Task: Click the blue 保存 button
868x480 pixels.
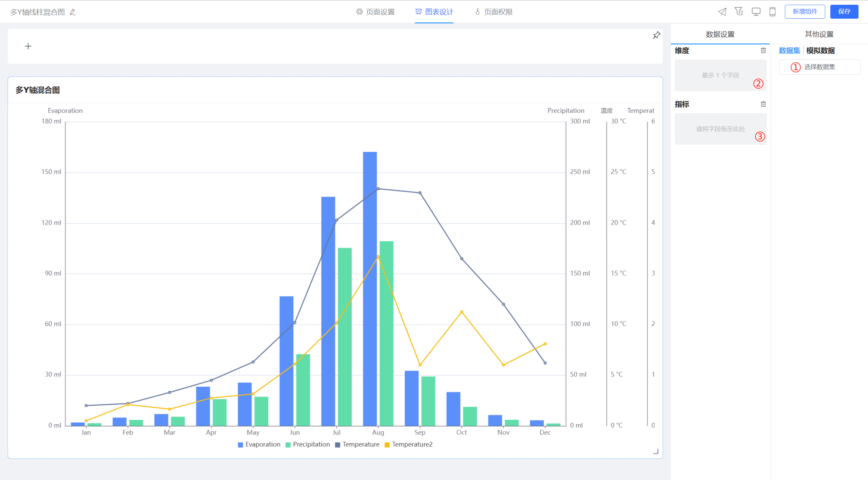Action: (x=844, y=12)
